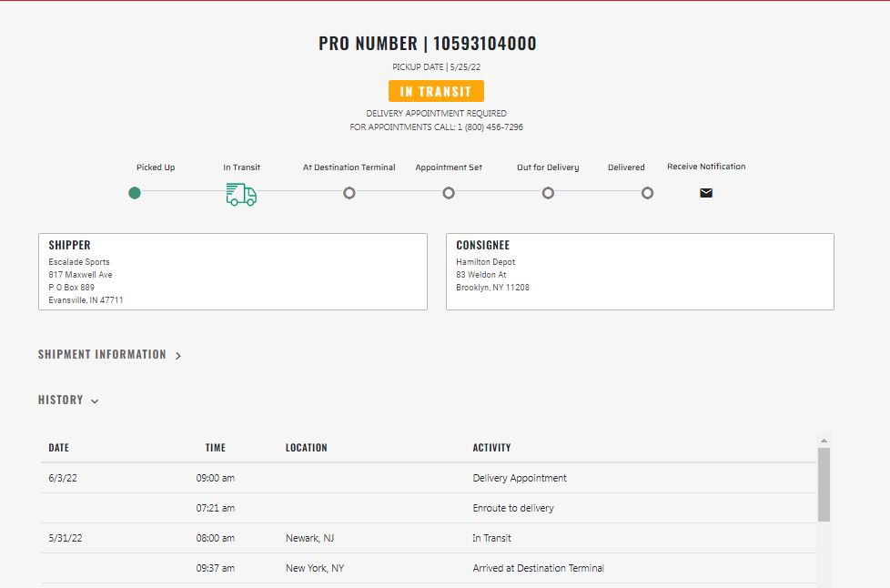Click the history table scroll up arrow
This screenshot has height=588, width=890.
coord(824,441)
